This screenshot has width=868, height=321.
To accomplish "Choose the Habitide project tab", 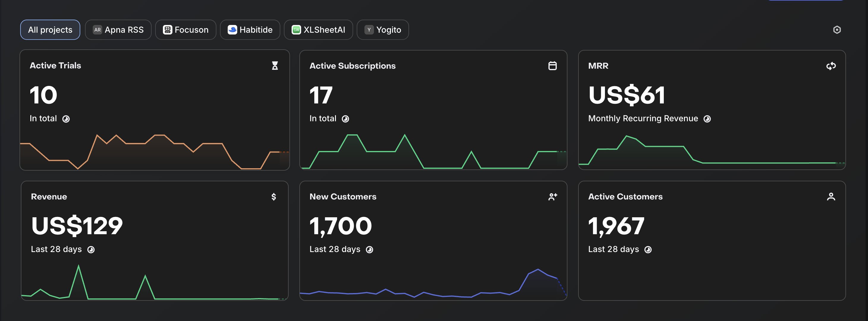I will (250, 30).
